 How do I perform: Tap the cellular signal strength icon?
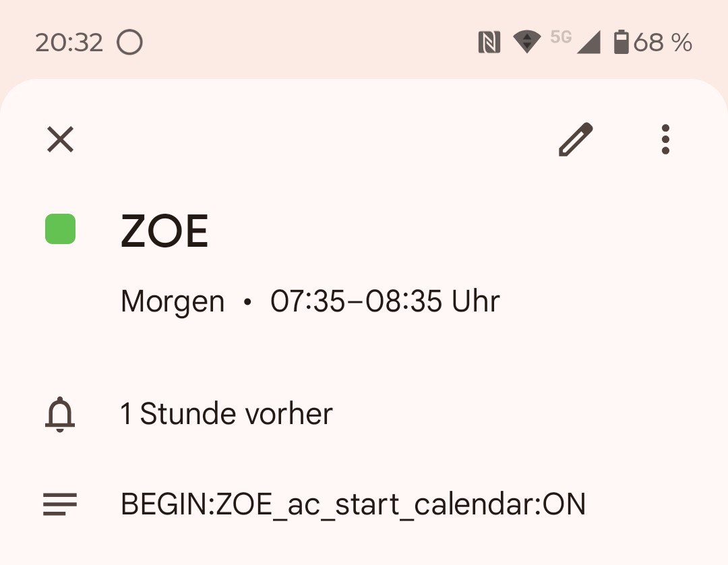point(588,43)
